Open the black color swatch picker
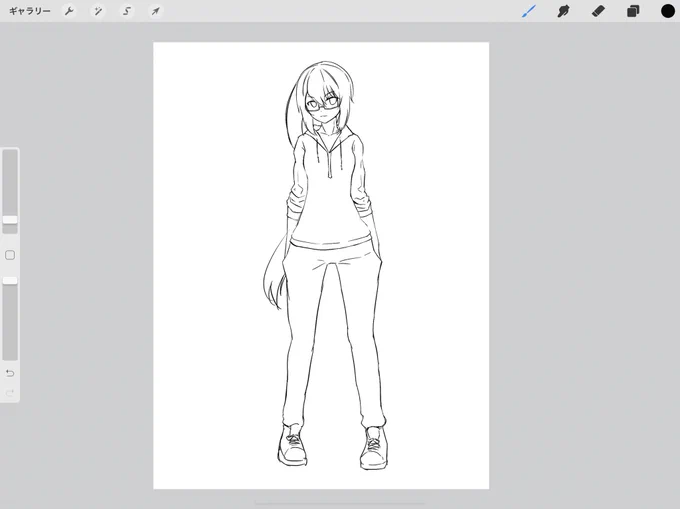 tap(667, 11)
